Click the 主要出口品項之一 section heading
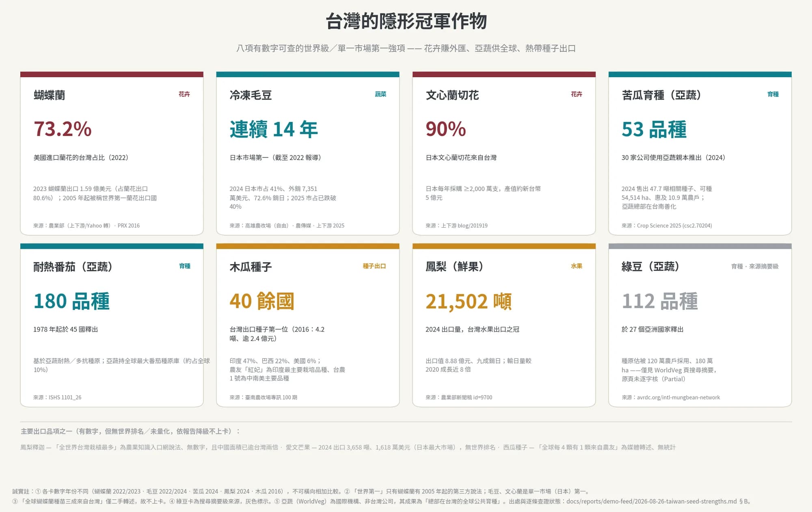Image resolution: width=812 pixels, height=512 pixels. [x=130, y=432]
